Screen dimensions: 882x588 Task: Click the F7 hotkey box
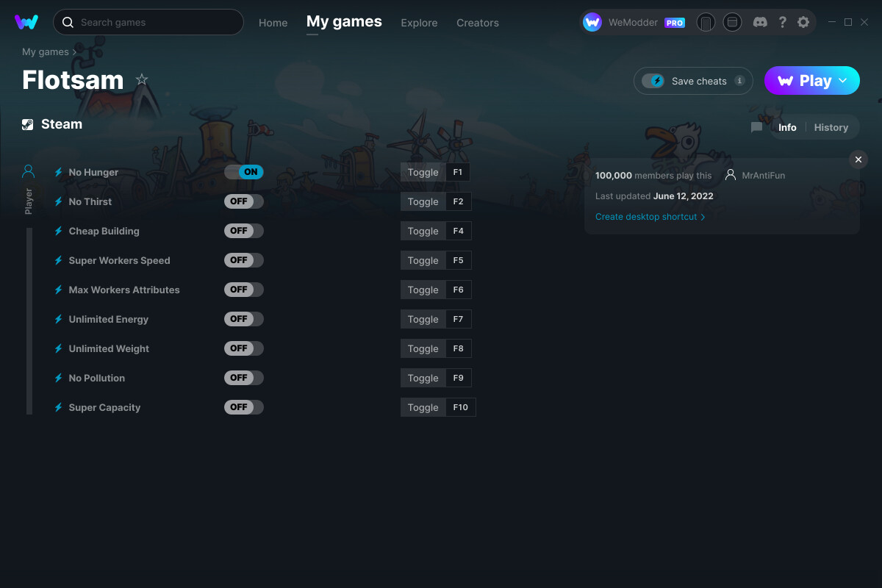point(459,319)
